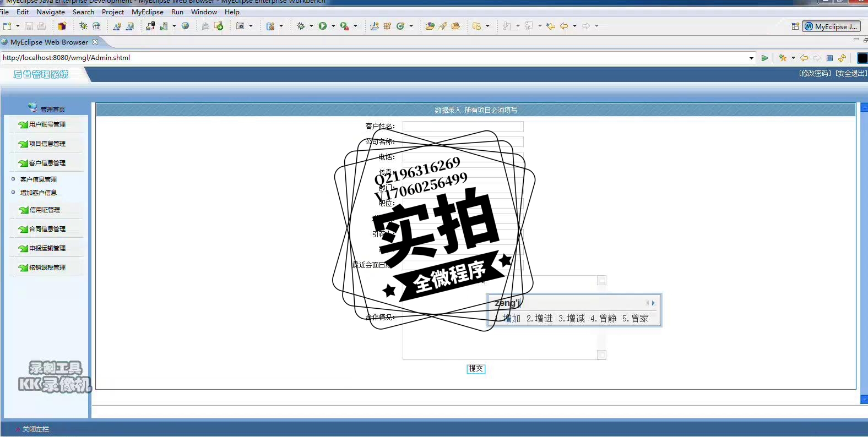This screenshot has width=868, height=437.
Task: Click the 管理首页 home icon in the sidebar
Action: 32,107
